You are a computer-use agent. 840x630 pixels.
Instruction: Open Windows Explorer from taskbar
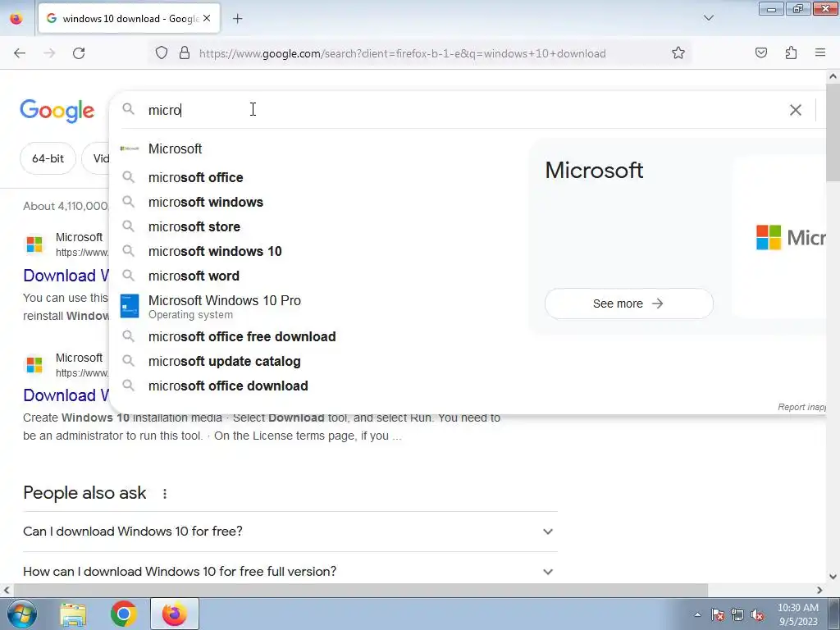pyautogui.click(x=73, y=614)
